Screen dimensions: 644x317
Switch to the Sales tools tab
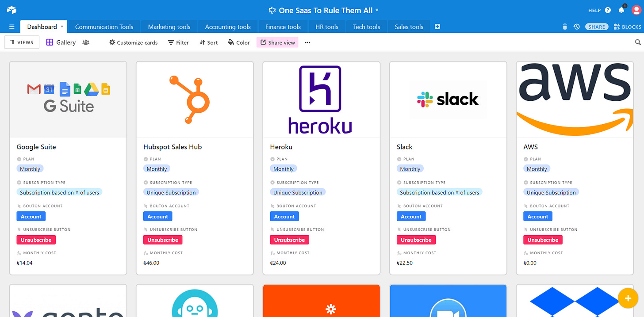(x=409, y=27)
